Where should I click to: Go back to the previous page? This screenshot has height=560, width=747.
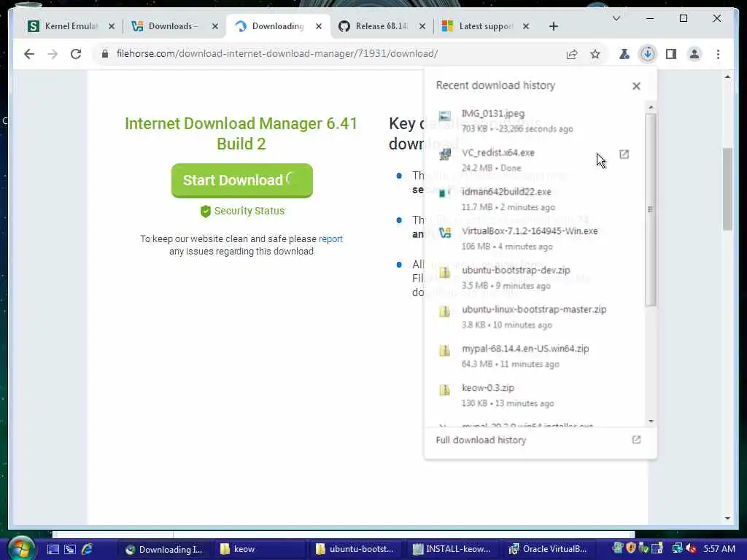click(x=29, y=54)
